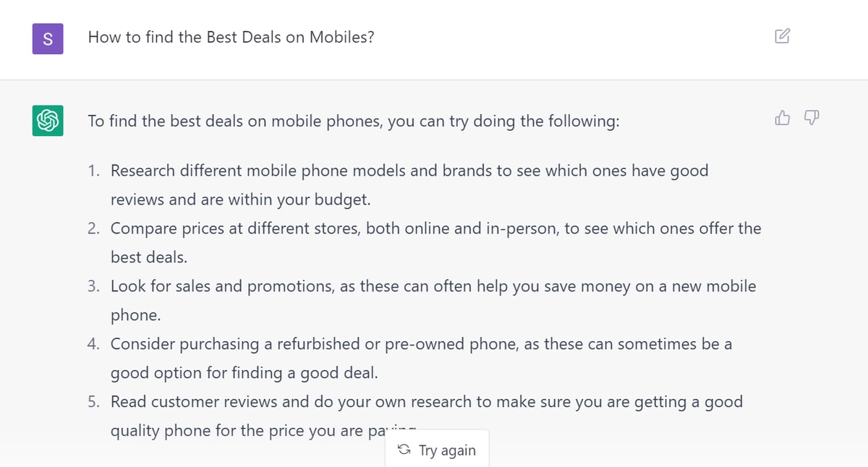Select the pencil edit icon beside the question
Image resolution: width=868 pixels, height=467 pixels.
click(x=783, y=36)
